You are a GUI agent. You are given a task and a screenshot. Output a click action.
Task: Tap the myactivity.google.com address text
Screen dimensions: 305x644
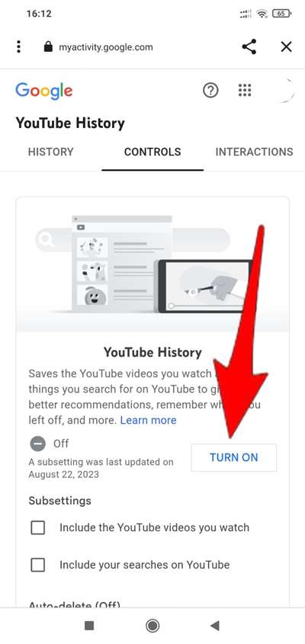106,47
